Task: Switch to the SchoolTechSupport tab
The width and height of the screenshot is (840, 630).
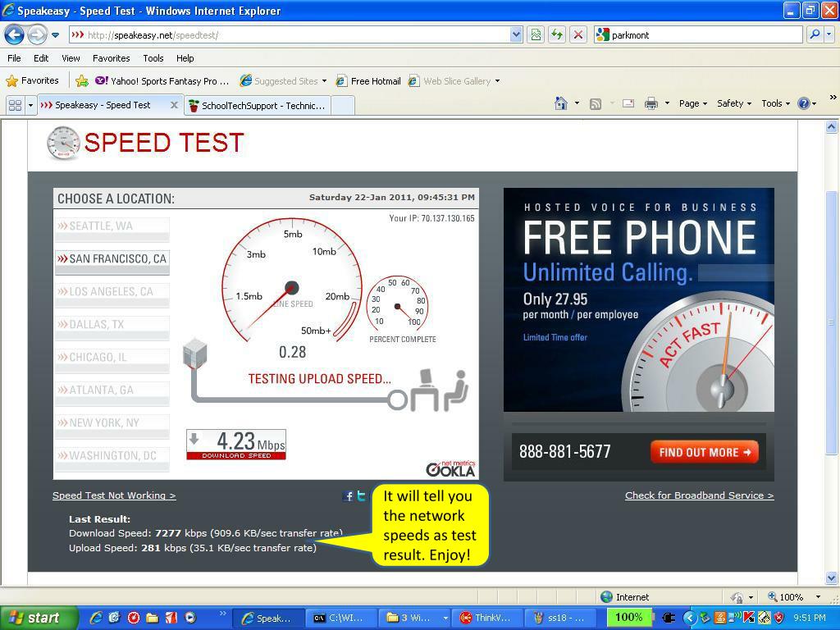Action: [x=257, y=106]
